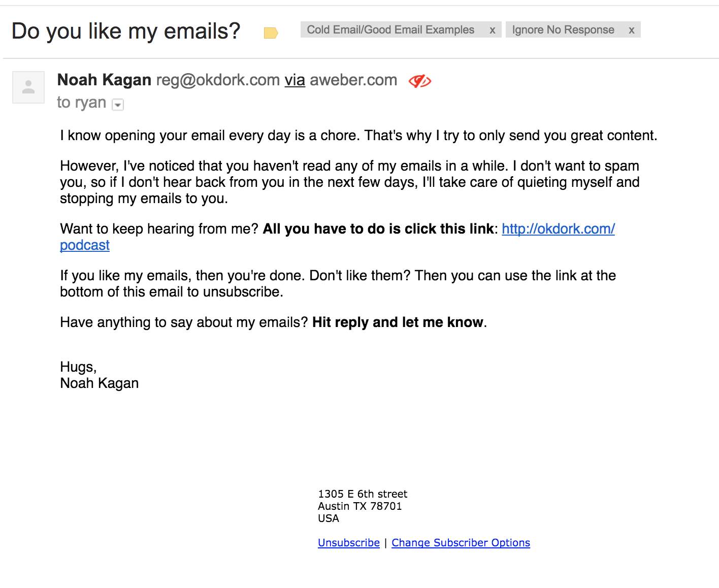
Task: Click the "to ryan" recipient text
Action: click(x=81, y=103)
